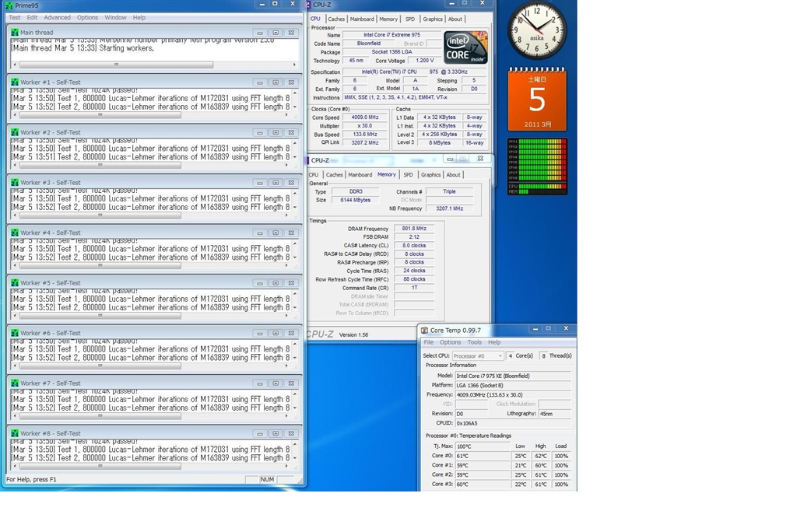Screen dimensions: 797x532
Task: Open the Tools menu in Core Temp
Action: coord(475,342)
